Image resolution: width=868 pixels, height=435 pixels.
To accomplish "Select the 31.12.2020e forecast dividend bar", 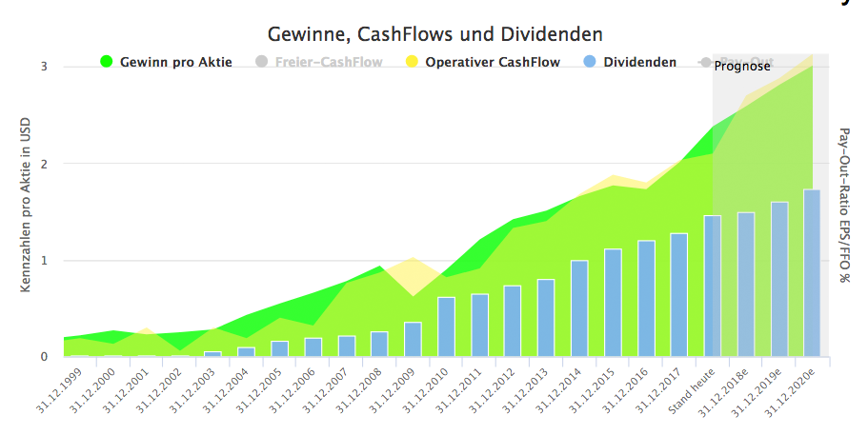I will coord(812,273).
